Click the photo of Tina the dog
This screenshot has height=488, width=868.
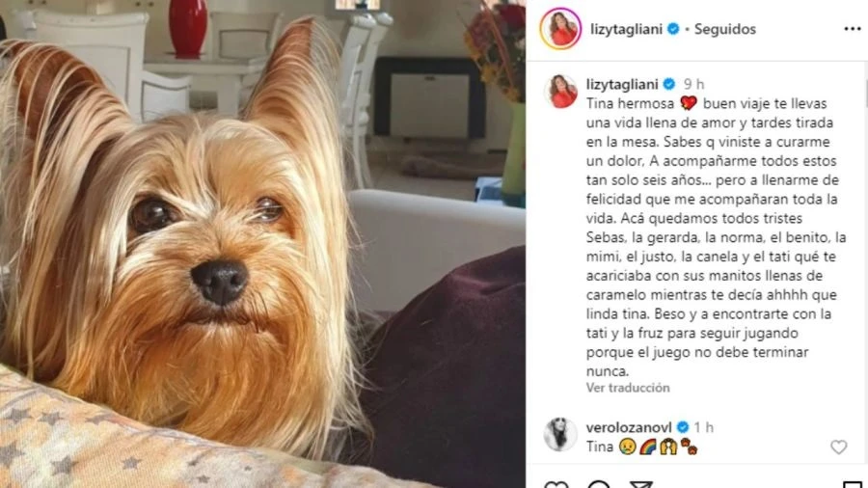coord(262,244)
